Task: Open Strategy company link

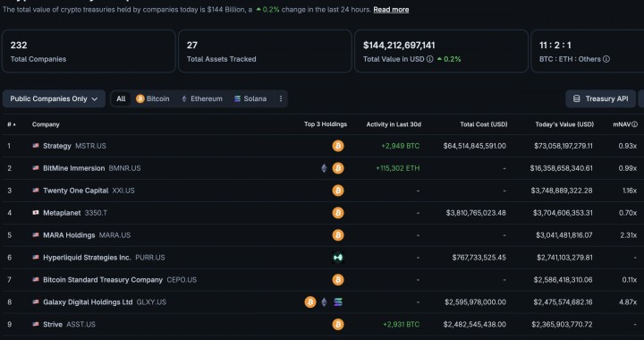Action: point(57,146)
